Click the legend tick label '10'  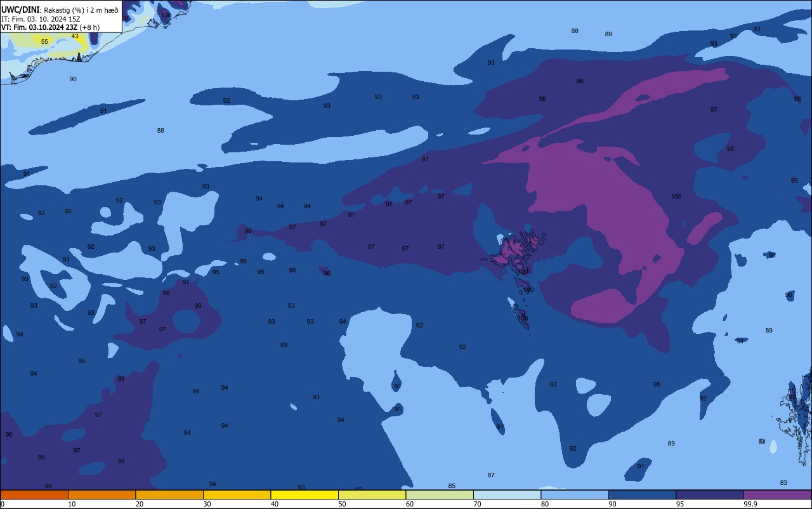click(x=72, y=504)
